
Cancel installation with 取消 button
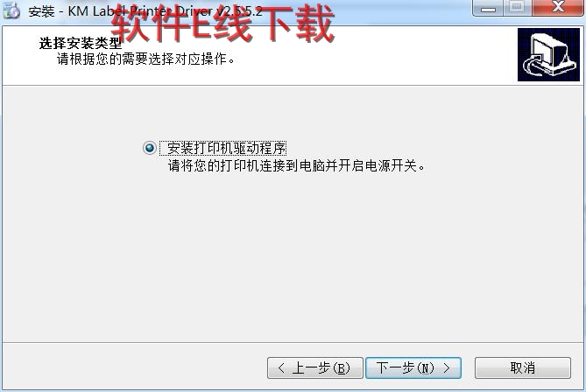[522, 368]
